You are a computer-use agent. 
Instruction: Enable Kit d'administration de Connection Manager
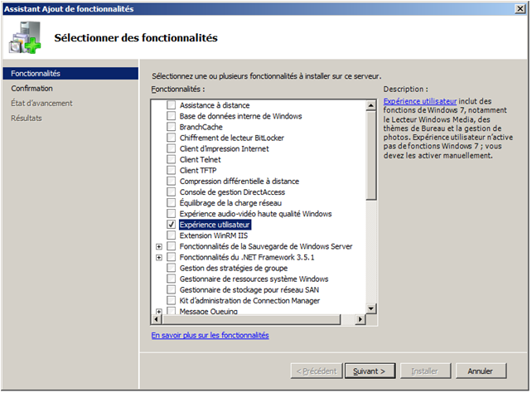[172, 301]
